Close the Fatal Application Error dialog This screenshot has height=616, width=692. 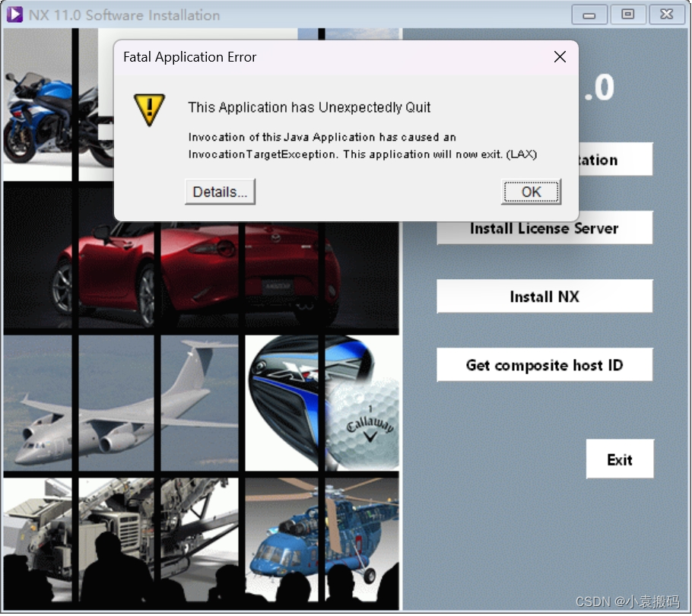560,57
